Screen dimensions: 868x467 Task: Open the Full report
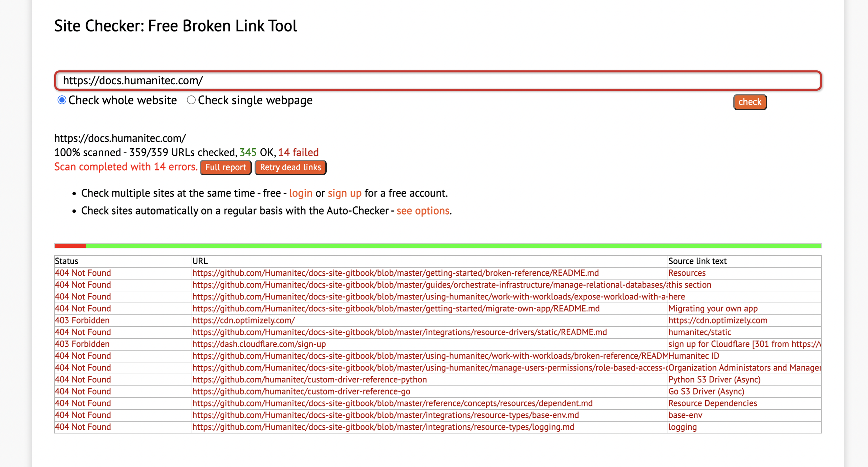225,167
